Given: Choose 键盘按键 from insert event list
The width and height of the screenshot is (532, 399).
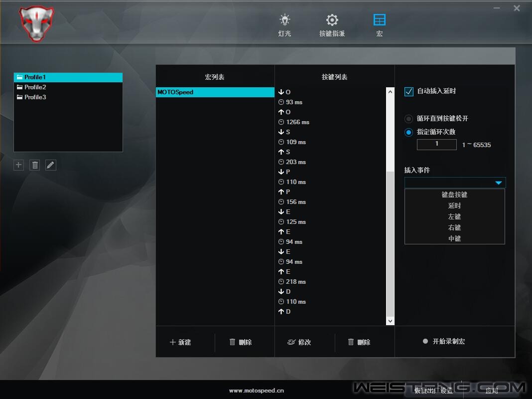Looking at the screenshot, I should tap(455, 195).
